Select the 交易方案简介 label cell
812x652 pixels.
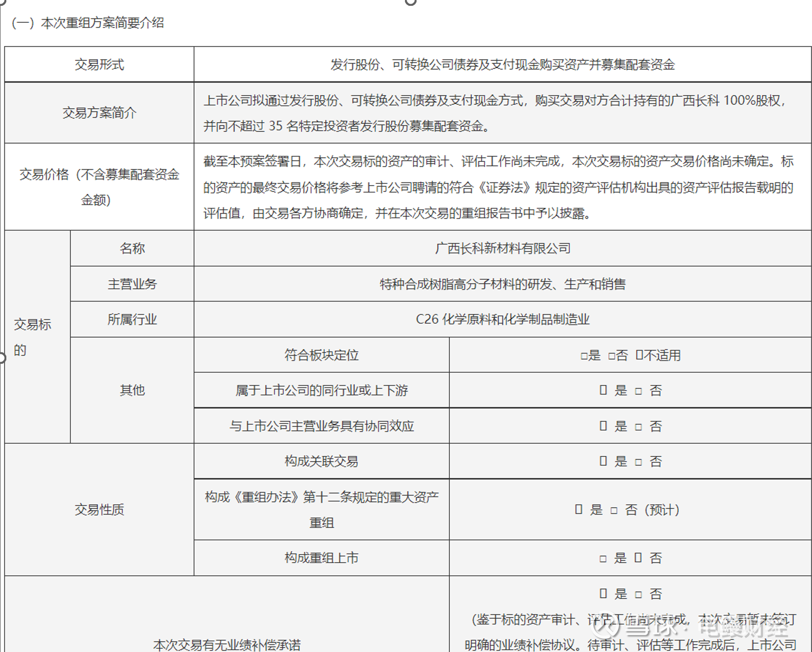99,113
